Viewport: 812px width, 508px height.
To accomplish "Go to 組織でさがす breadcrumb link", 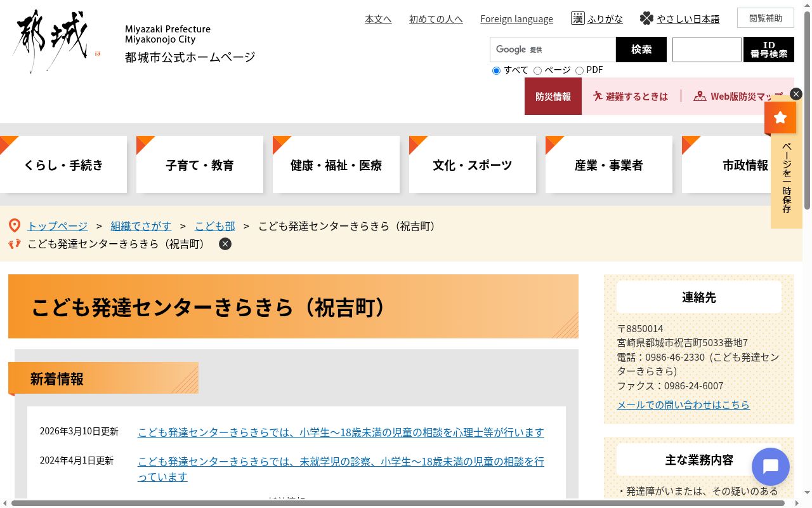I will 141,226.
